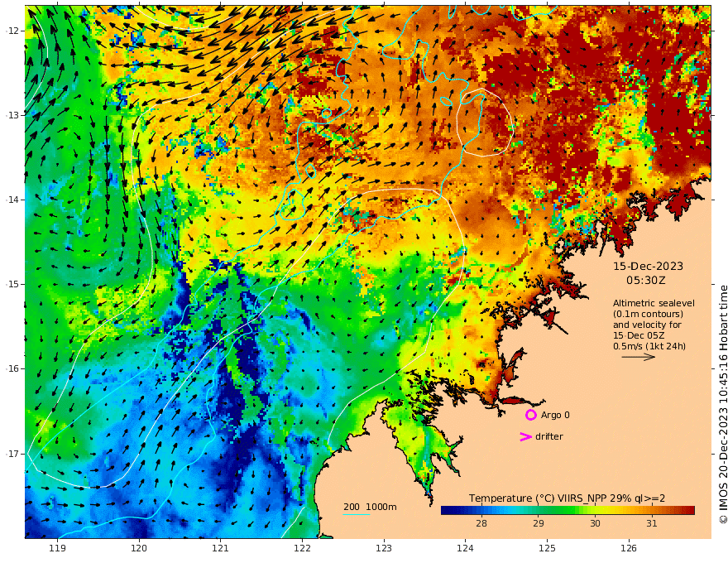The height and width of the screenshot is (563, 728).
Task: Click the longitude label 123
Action: point(384,548)
